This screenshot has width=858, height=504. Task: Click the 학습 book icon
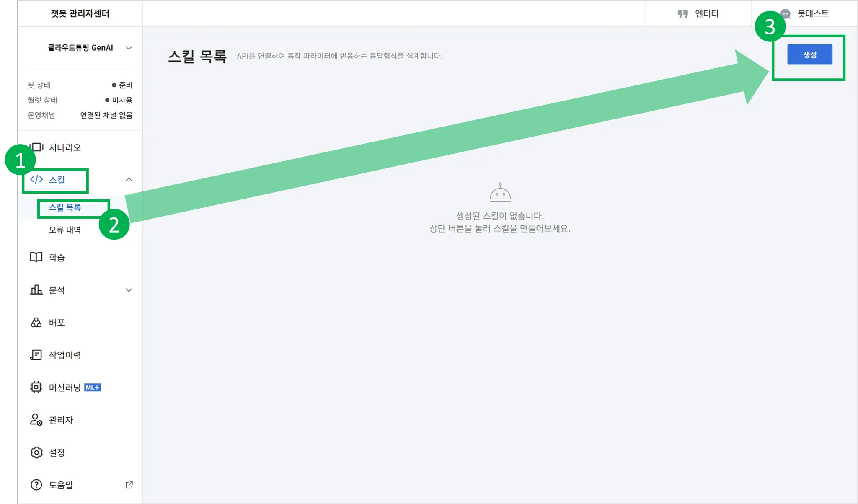click(37, 257)
